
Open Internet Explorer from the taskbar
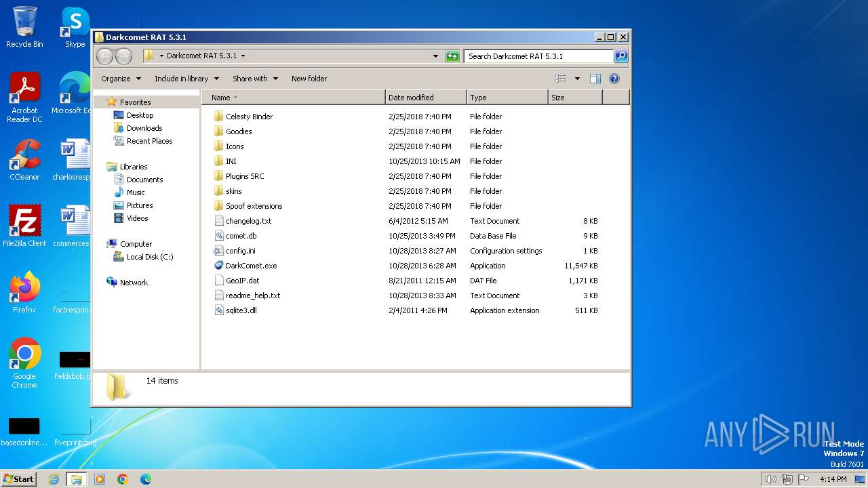tap(54, 479)
